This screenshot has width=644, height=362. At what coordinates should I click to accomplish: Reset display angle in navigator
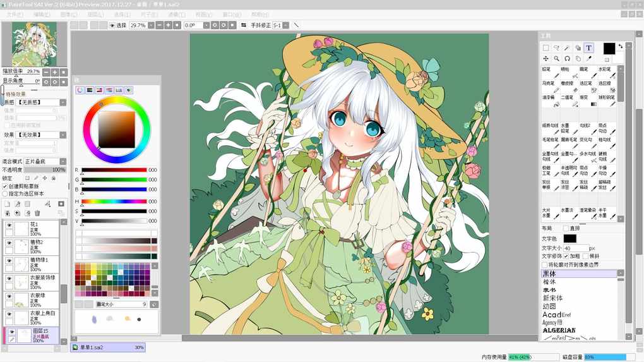[64, 81]
